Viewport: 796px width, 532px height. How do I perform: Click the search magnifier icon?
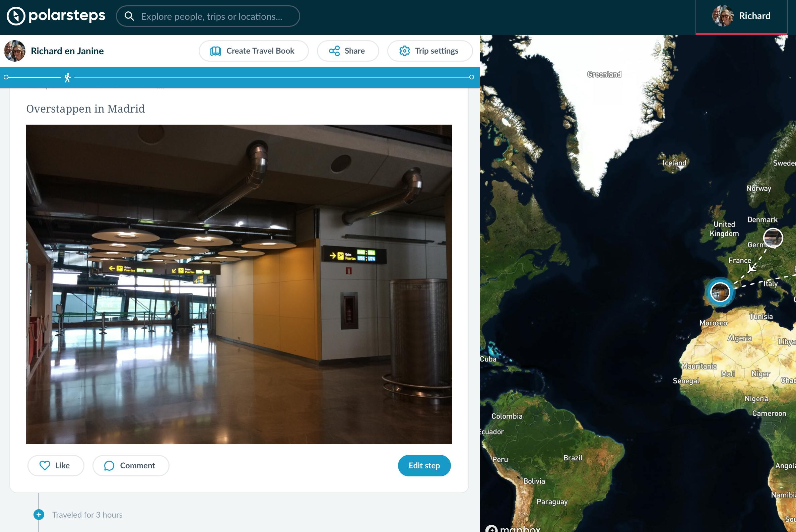pyautogui.click(x=129, y=16)
